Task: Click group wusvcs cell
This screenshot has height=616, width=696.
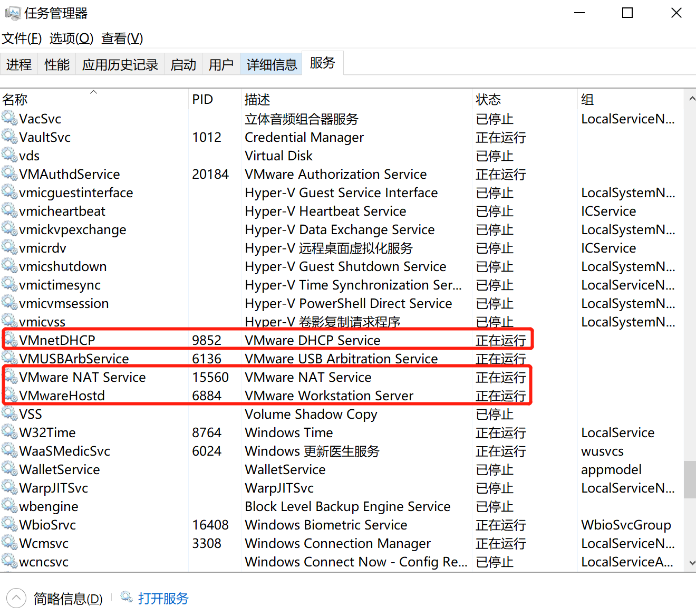Action: point(602,451)
